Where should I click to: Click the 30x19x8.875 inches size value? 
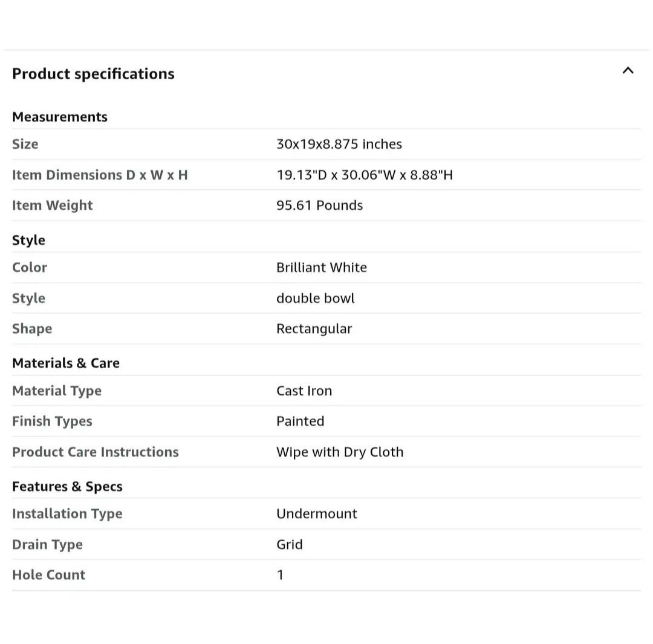(x=339, y=144)
